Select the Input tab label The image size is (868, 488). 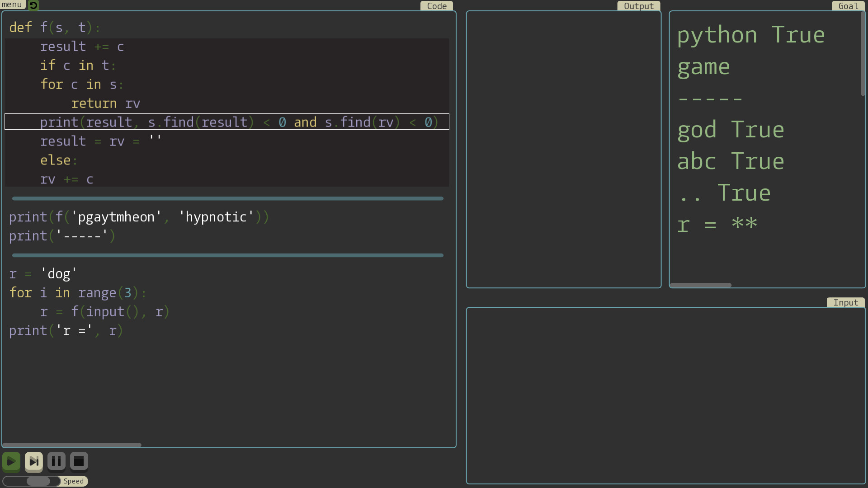(x=846, y=302)
